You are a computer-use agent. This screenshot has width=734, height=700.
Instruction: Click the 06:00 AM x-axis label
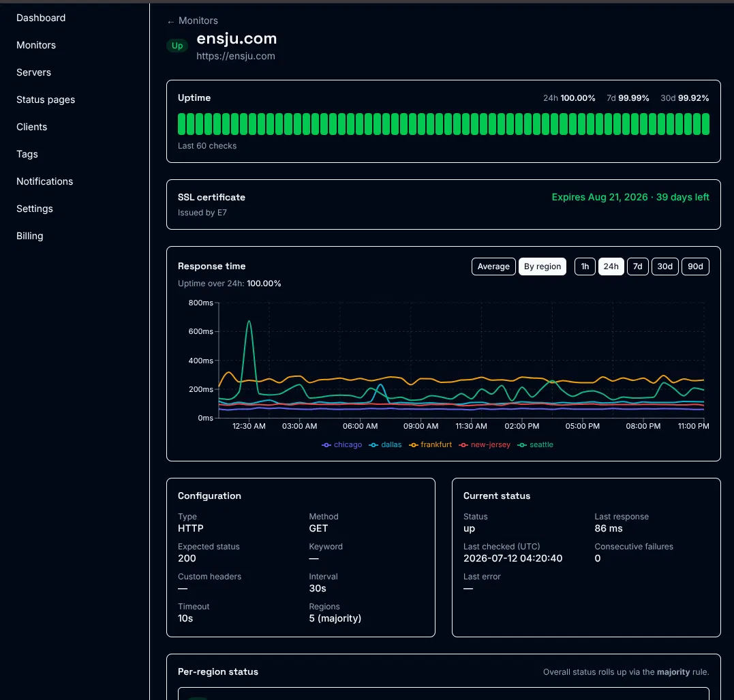tap(360, 426)
